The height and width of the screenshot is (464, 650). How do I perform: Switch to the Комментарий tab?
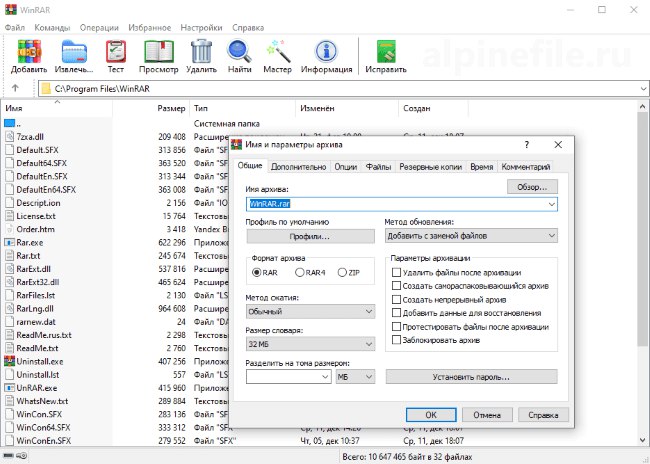[526, 167]
